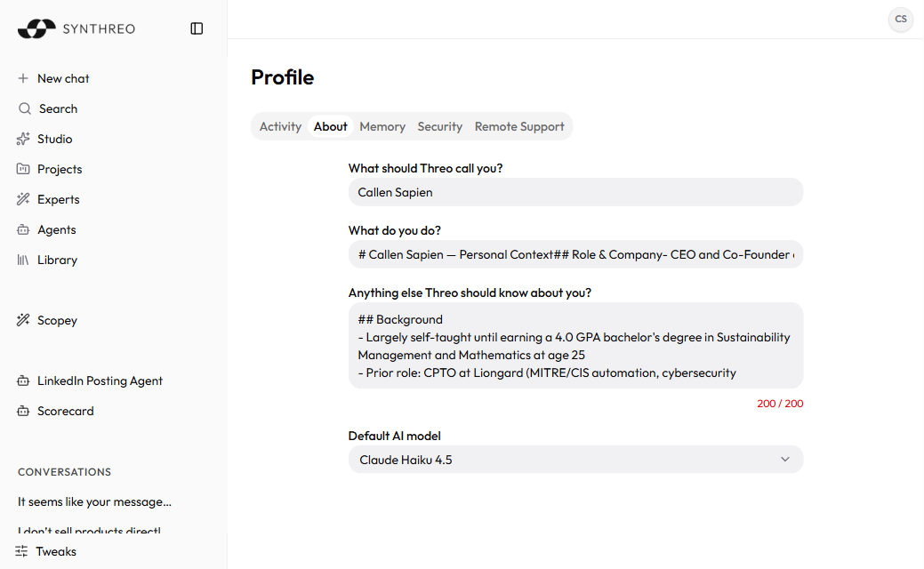Click the magnifier icon beside Search
Screen dimensions: 924x569
24,108
